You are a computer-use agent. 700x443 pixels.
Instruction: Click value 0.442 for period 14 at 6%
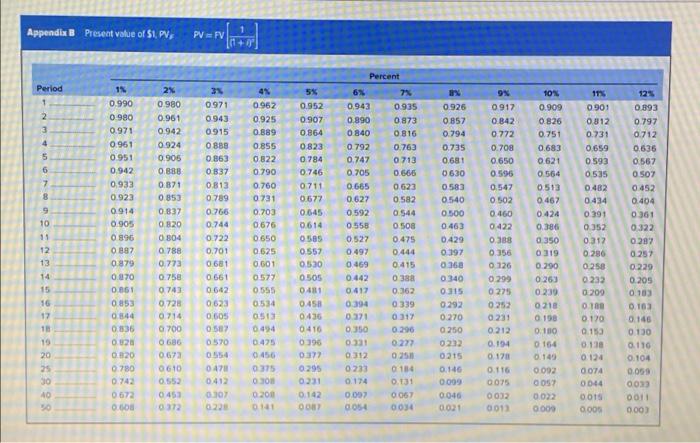click(358, 278)
